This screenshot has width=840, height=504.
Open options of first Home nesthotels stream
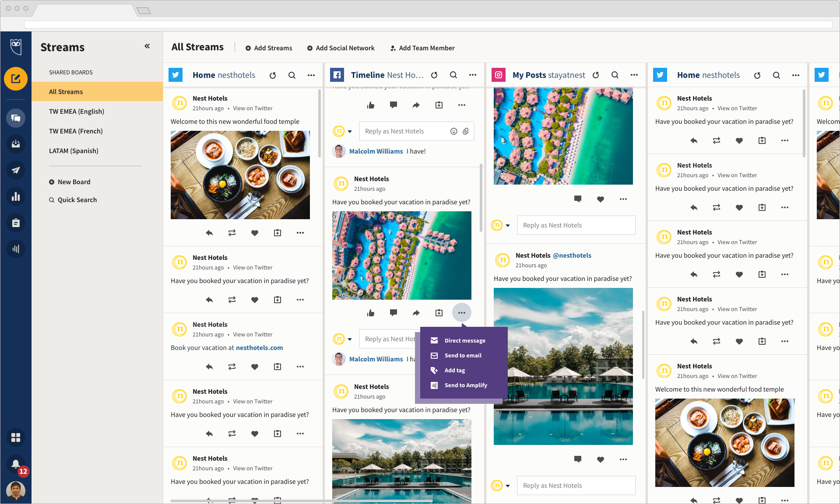tap(311, 75)
